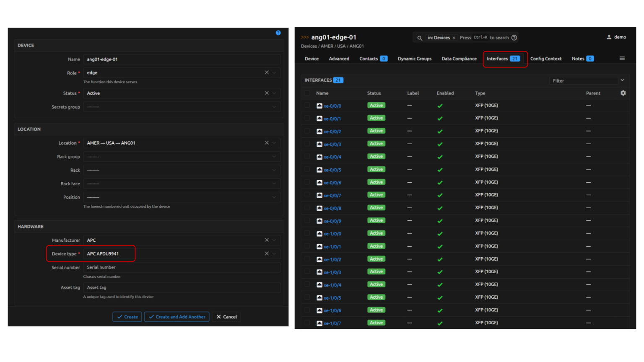Open the hamburger menu icon
644x362 pixels.
tap(622, 59)
